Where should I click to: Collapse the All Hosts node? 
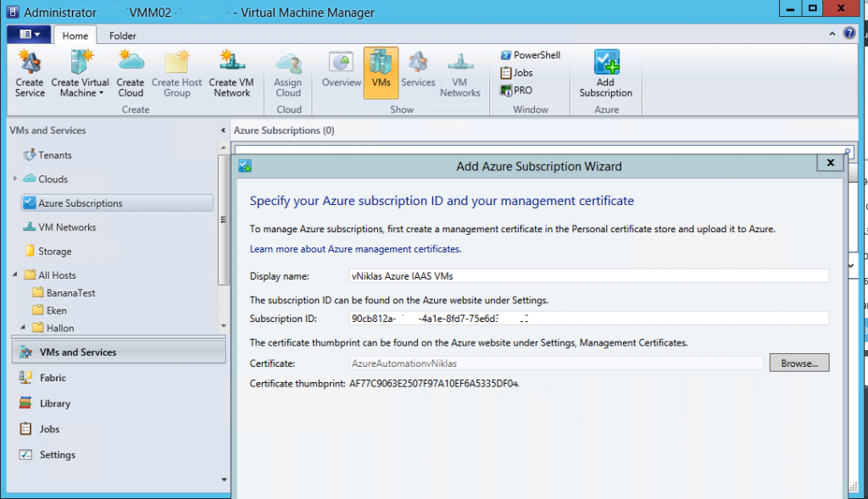click(15, 274)
